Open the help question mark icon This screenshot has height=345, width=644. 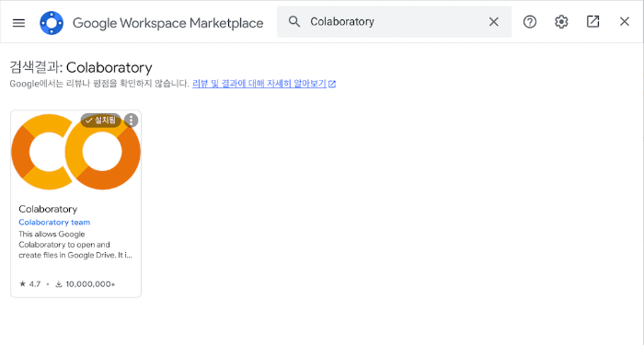point(530,22)
